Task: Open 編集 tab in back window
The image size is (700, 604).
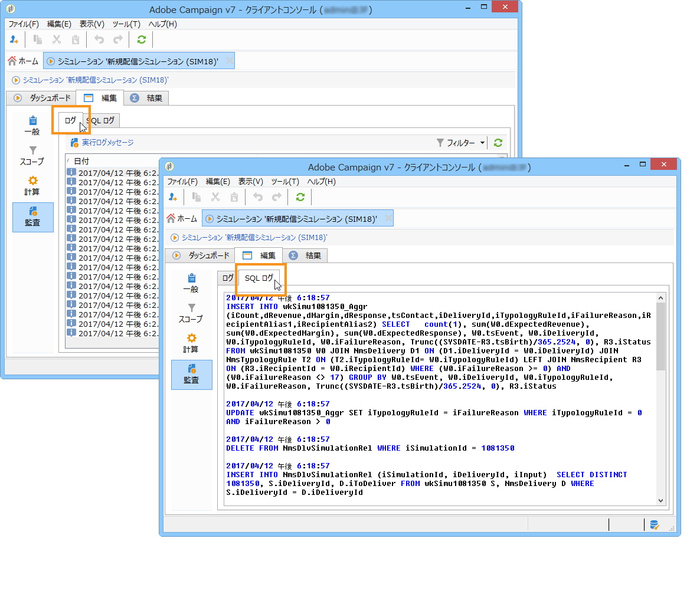Action: [x=100, y=98]
